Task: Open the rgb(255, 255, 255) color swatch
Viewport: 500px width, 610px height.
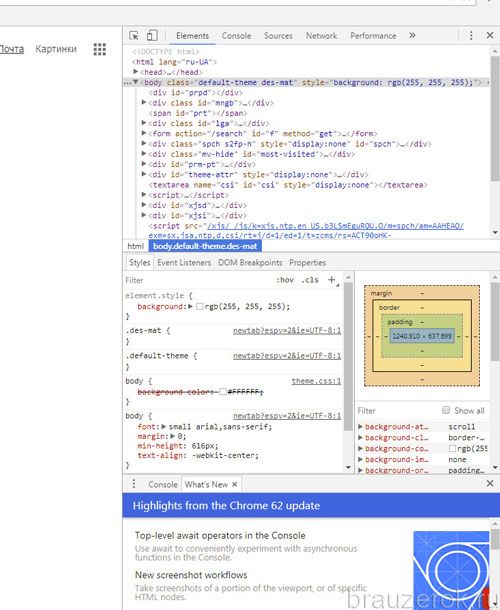Action: click(x=199, y=307)
